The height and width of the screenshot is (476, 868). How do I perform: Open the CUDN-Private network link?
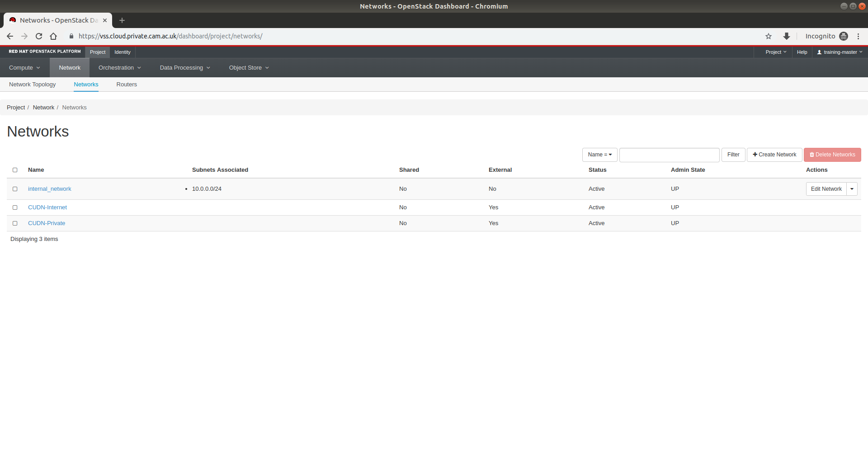tap(47, 223)
